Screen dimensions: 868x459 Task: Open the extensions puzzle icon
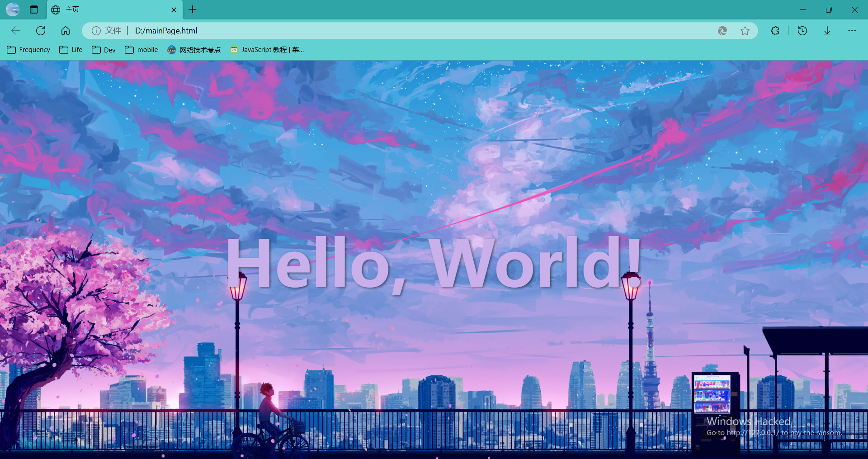[x=775, y=31]
